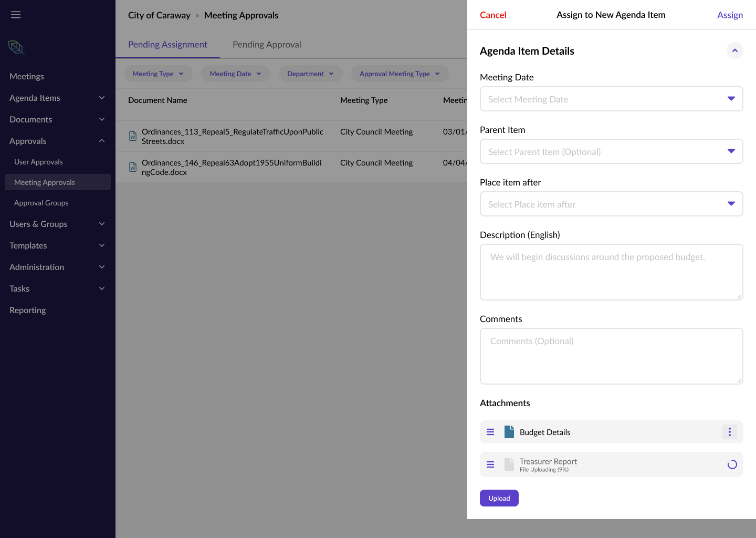This screenshot has width=756, height=538.
Task: Click the leaf logo in the sidebar
Action: pos(16,48)
